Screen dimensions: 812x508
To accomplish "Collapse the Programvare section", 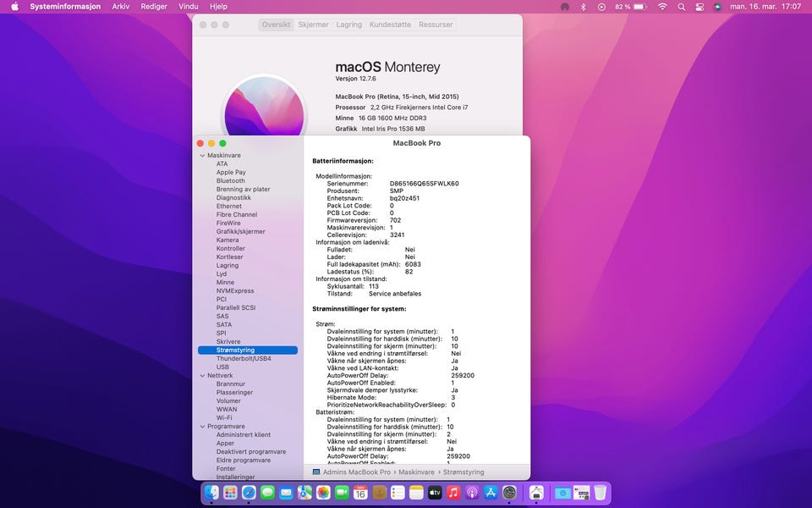I will (x=202, y=427).
